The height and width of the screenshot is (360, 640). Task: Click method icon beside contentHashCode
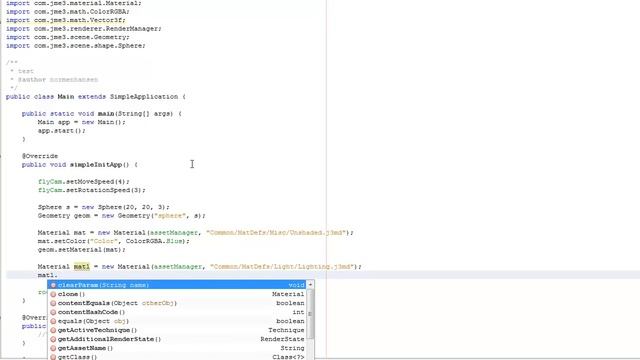(x=53, y=312)
